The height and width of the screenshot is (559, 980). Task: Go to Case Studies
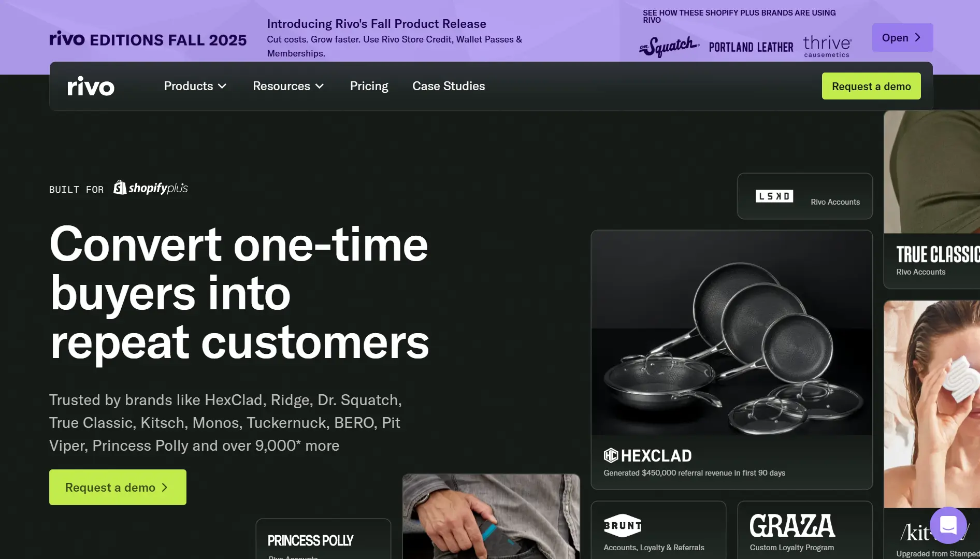point(449,86)
